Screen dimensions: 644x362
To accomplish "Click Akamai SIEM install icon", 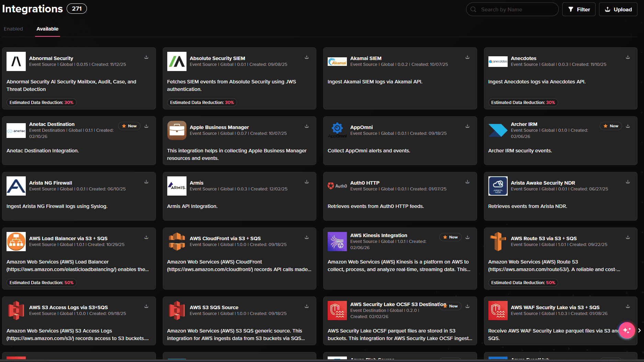I will point(467,57).
